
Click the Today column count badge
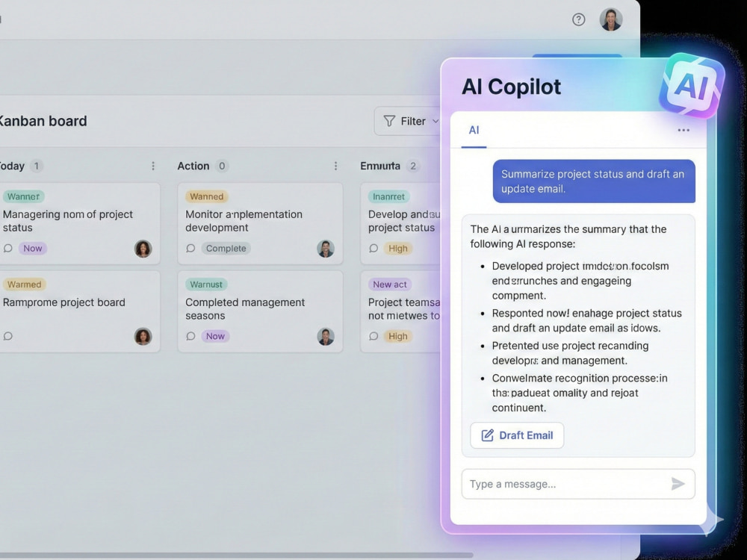pyautogui.click(x=36, y=166)
